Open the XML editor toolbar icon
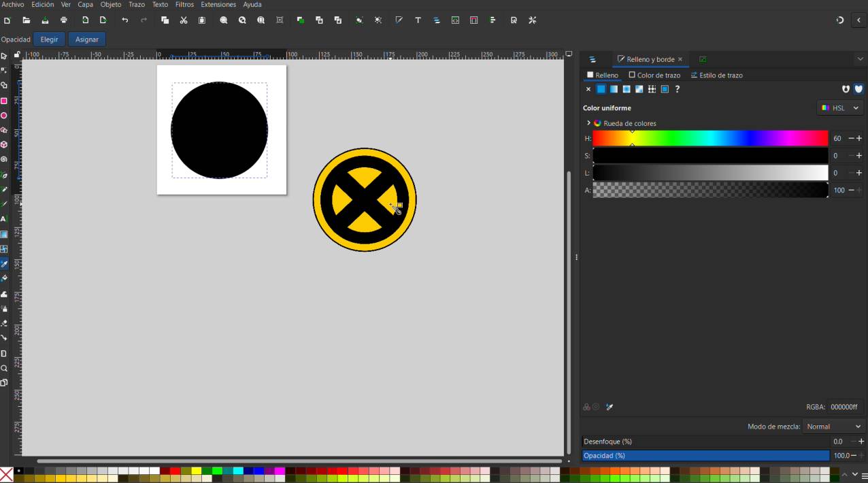Image resolution: width=868 pixels, height=483 pixels. click(455, 20)
